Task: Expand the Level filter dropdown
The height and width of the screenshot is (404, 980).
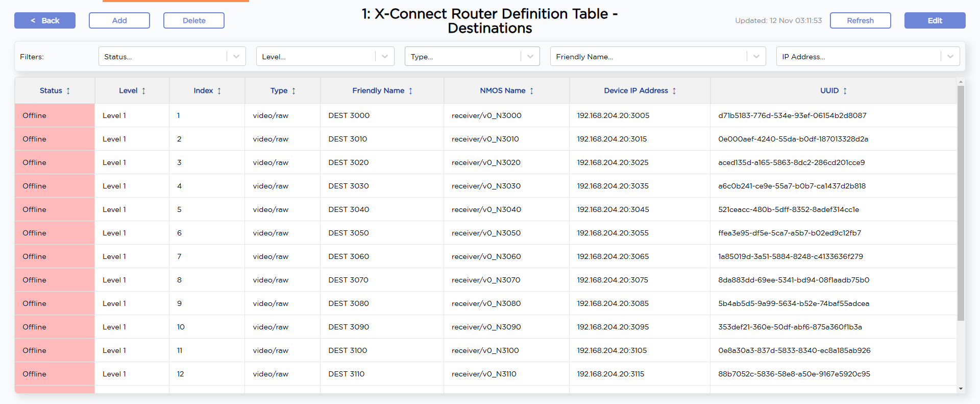Action: click(384, 57)
